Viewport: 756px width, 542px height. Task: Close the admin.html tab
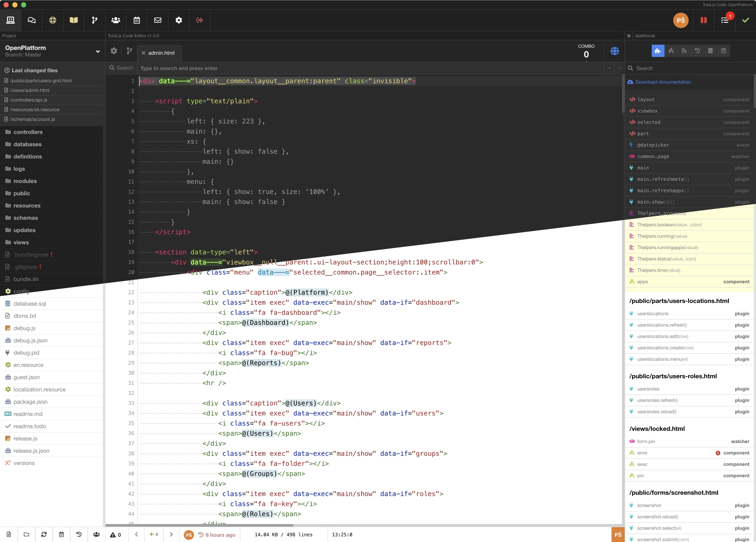point(143,53)
